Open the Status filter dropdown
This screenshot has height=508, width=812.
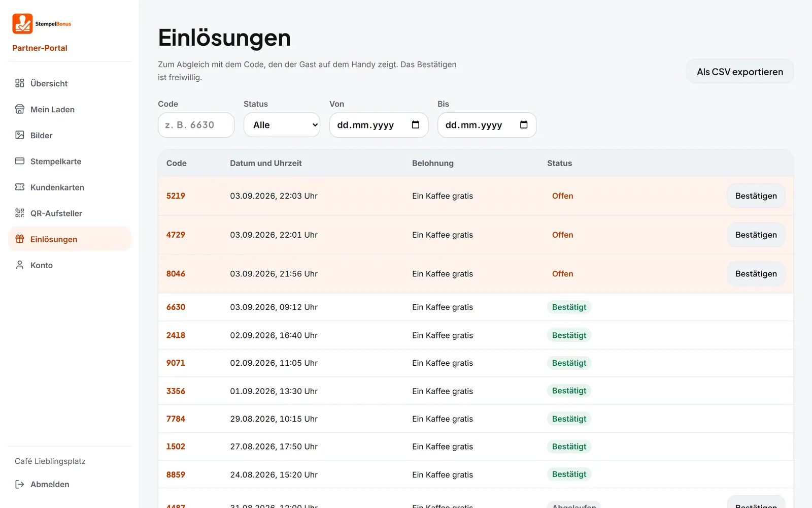[282, 125]
